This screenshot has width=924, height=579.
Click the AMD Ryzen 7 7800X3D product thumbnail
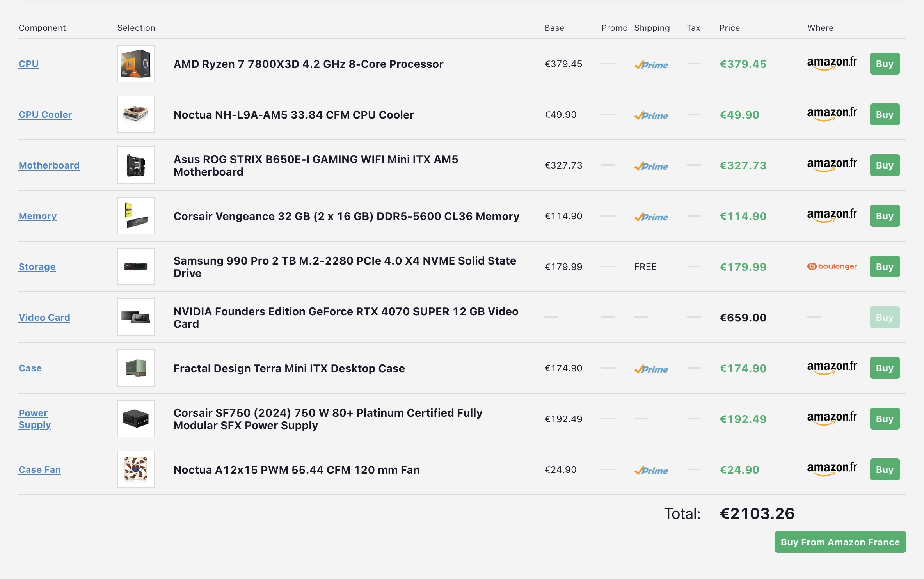pos(135,64)
